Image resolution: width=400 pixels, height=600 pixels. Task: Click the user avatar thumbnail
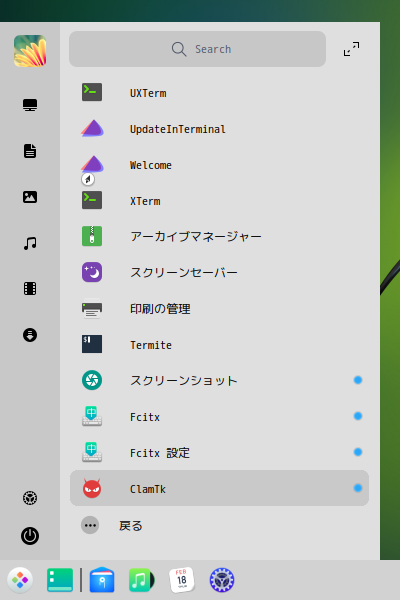coord(30,51)
